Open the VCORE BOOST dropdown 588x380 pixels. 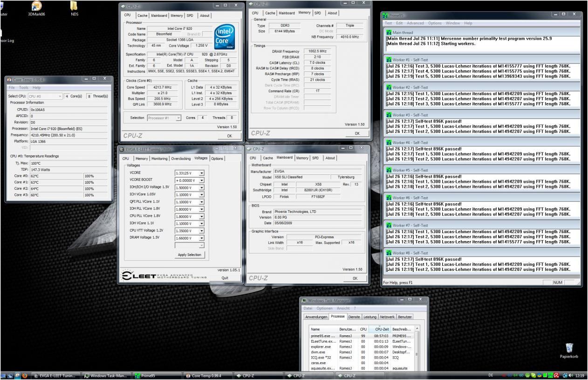[201, 180]
